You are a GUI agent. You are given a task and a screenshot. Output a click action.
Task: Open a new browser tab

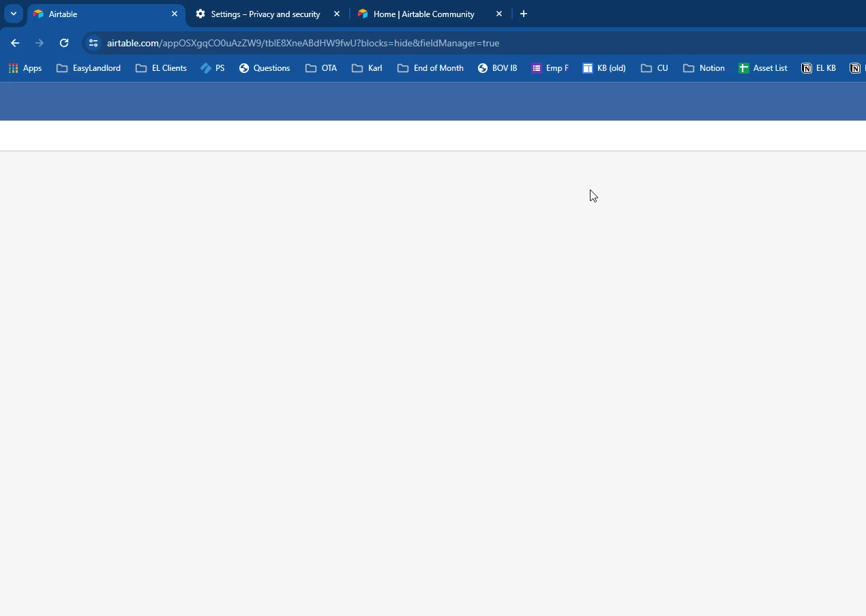524,14
